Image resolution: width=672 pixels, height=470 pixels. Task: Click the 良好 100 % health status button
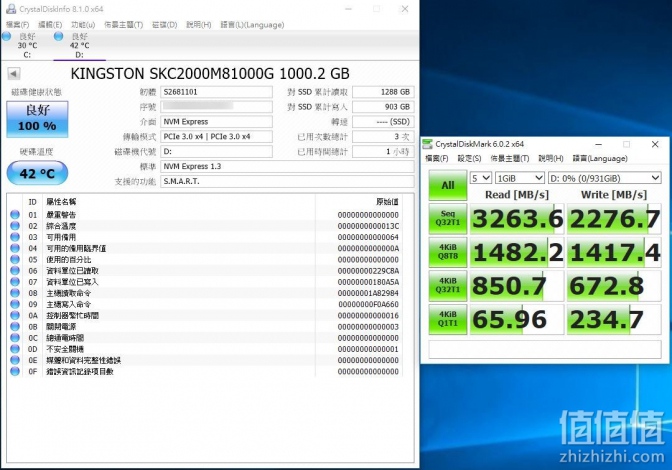(37, 119)
